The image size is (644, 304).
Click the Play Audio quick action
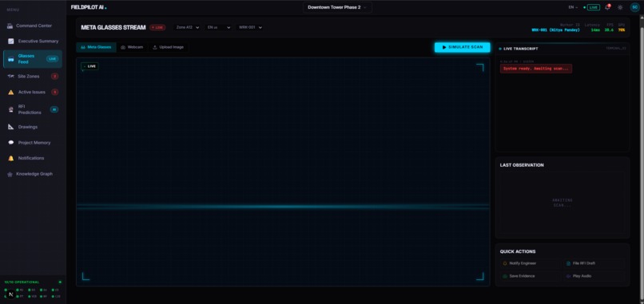594,276
